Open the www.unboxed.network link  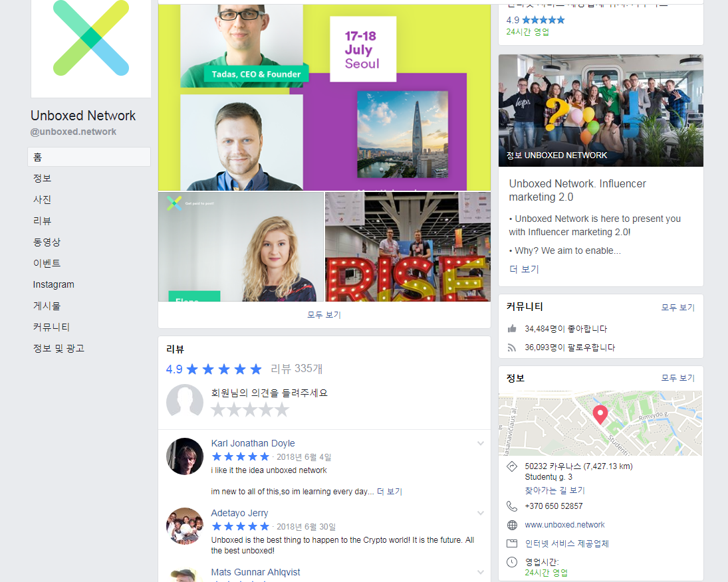[564, 525]
